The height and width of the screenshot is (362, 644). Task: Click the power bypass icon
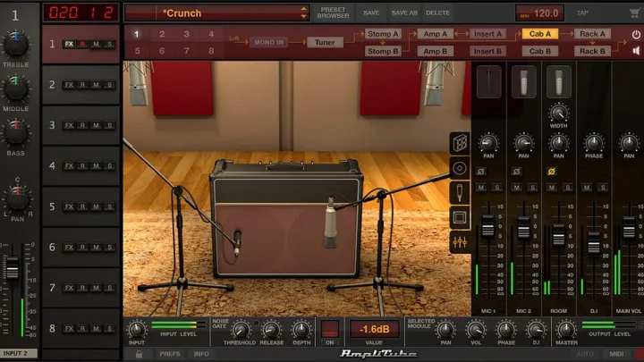[x=636, y=34]
